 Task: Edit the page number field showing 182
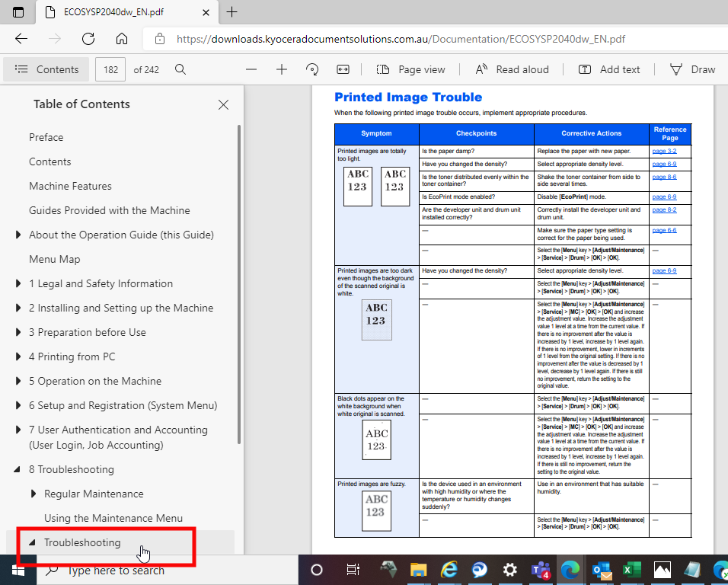click(110, 69)
